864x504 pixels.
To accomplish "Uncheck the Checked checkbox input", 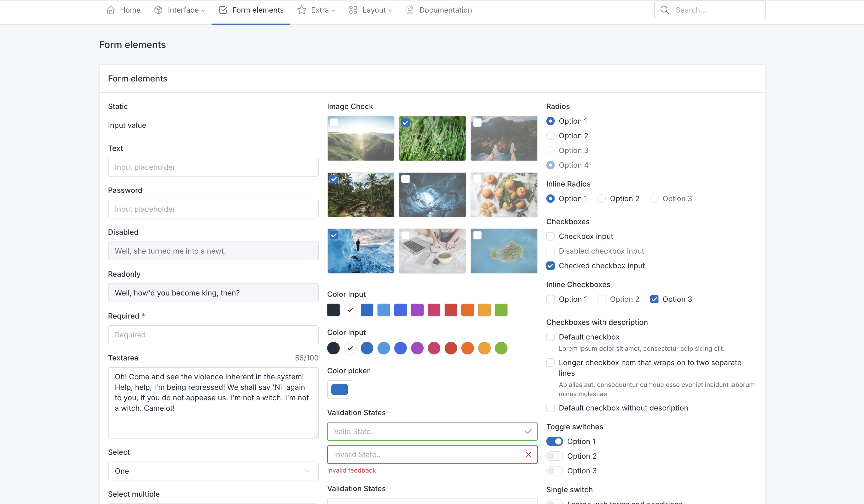I will pos(550,266).
